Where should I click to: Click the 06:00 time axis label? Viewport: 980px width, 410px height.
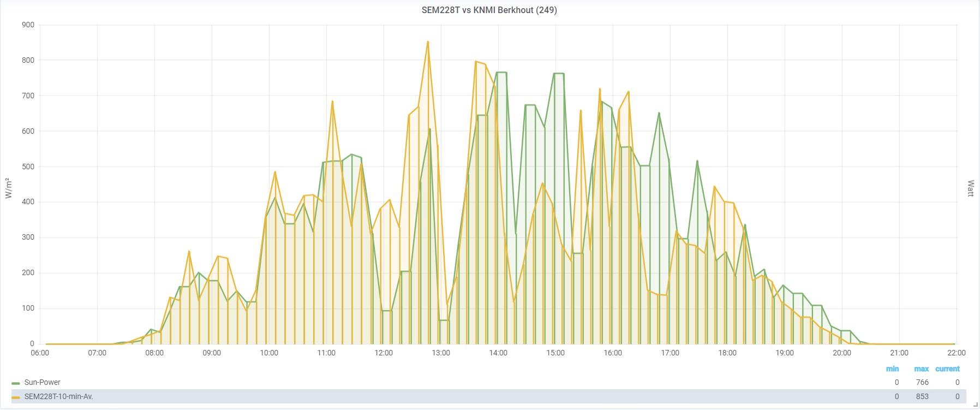pyautogui.click(x=40, y=353)
